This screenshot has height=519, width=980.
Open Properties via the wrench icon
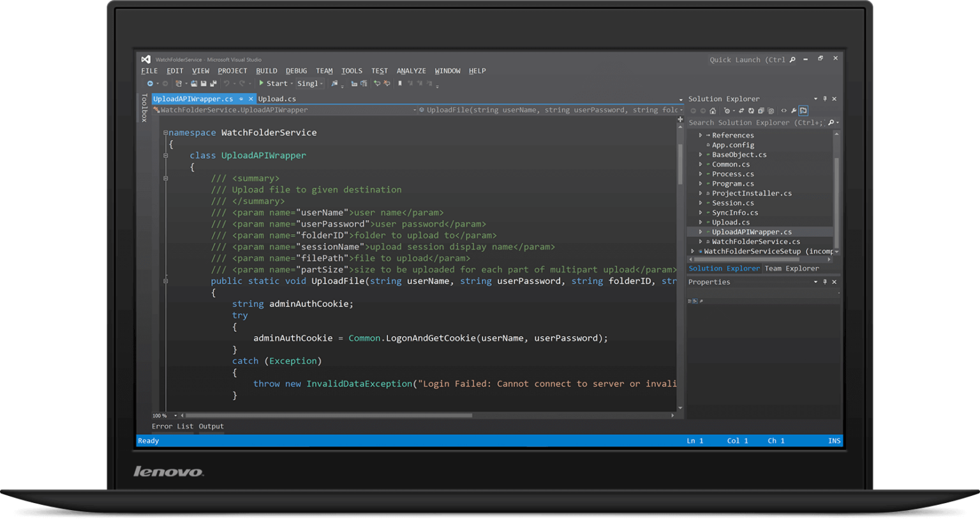[794, 111]
